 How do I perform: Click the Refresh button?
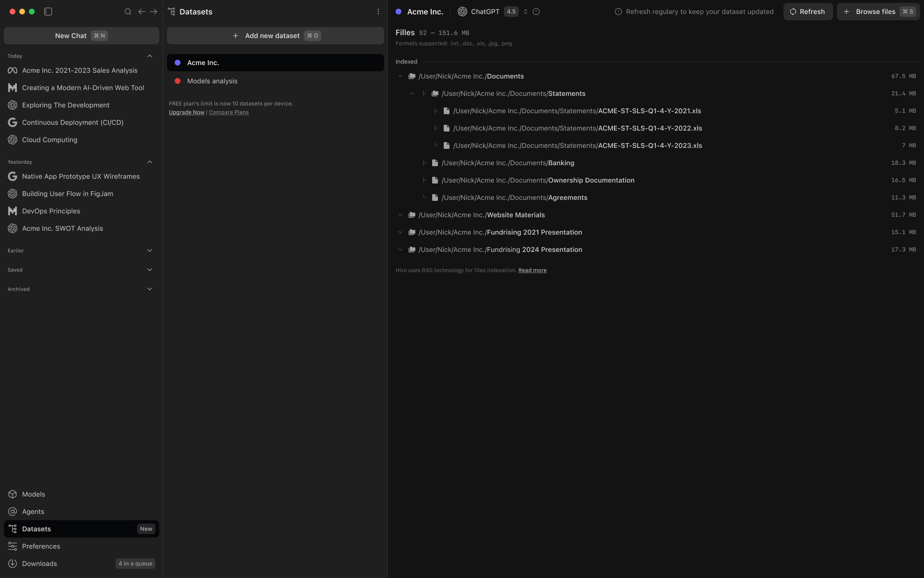[x=808, y=12]
